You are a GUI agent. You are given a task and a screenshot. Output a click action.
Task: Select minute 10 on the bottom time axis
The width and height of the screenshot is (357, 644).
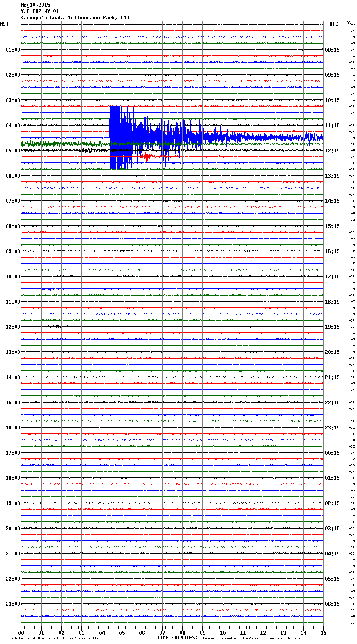(x=223, y=633)
